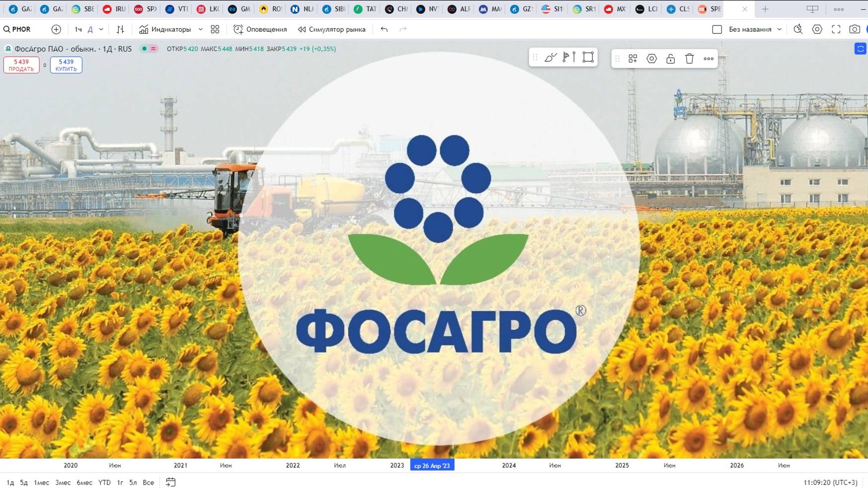Take a chart snapshot with the camera icon
The image size is (868, 488).
coord(855,29)
